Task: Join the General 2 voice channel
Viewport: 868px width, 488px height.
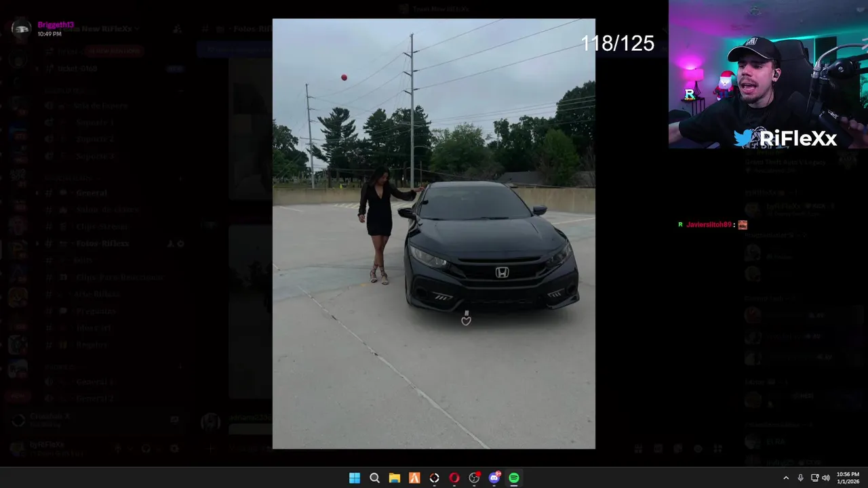Action: pos(113,399)
